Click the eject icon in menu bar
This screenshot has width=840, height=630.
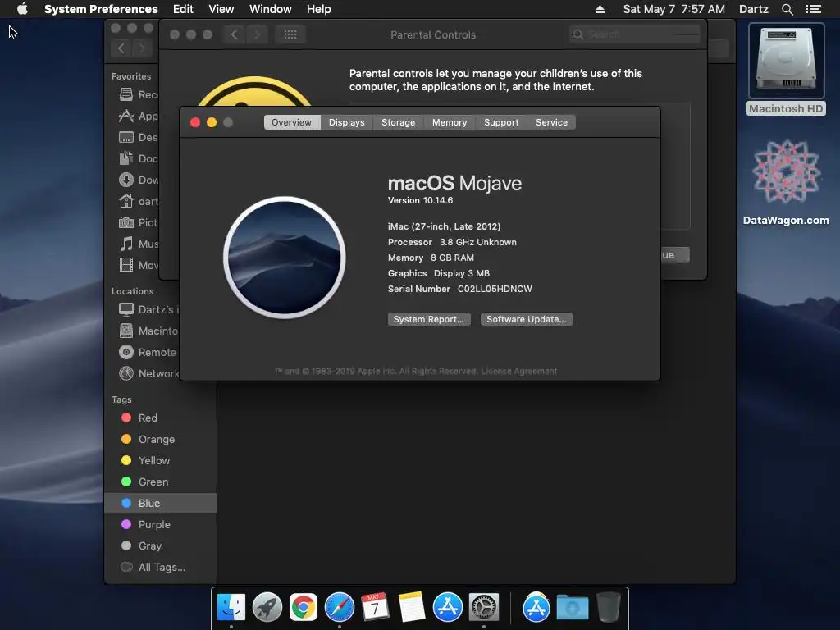pyautogui.click(x=600, y=9)
